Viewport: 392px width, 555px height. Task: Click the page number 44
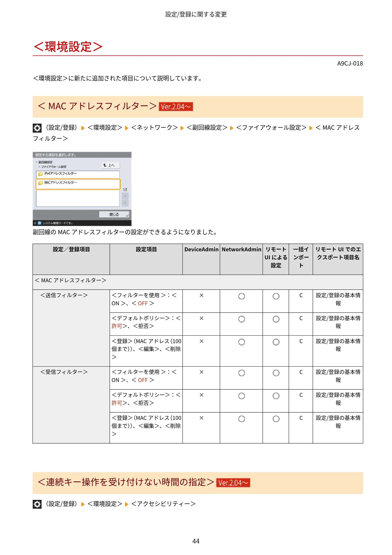pos(196,541)
